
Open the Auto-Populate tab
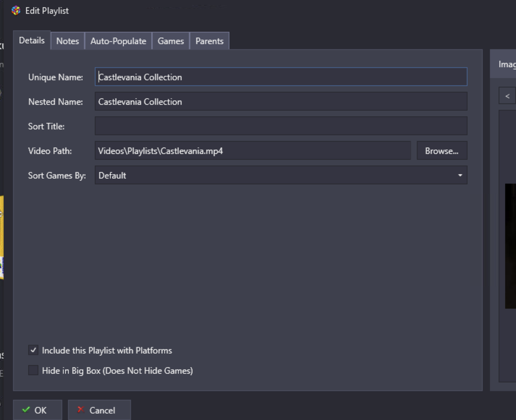point(118,41)
